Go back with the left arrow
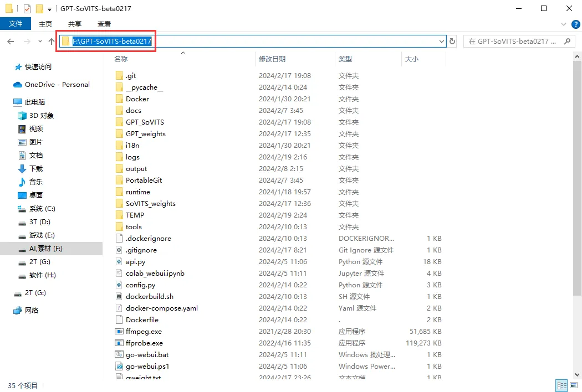582x392 pixels. pyautogui.click(x=11, y=42)
